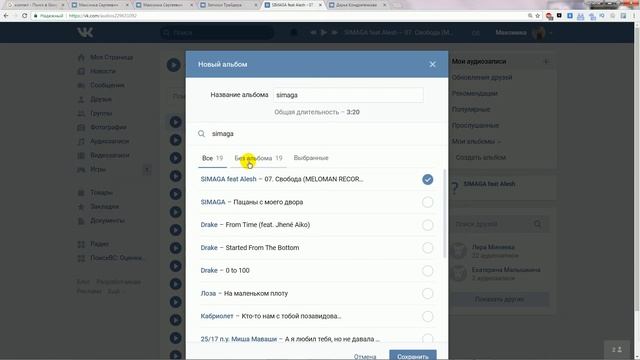The image size is (640, 360).
Task: Switch to the Без альбома tab
Action: tap(258, 158)
